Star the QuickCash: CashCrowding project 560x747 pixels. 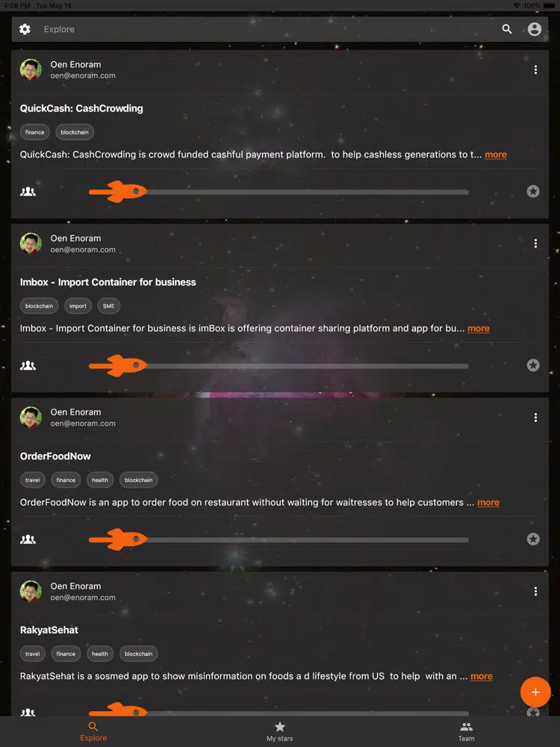click(533, 191)
